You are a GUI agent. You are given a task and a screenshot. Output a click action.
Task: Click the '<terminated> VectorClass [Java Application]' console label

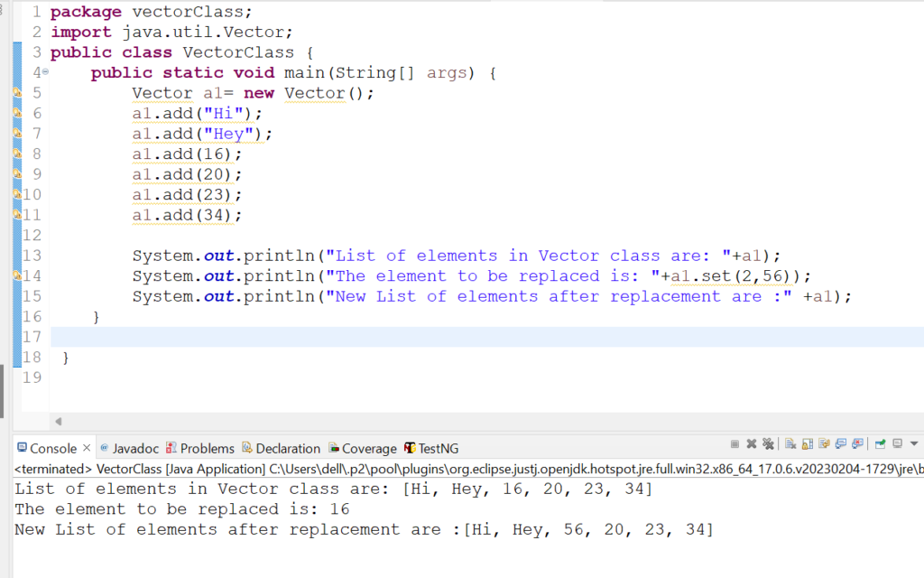point(140,469)
